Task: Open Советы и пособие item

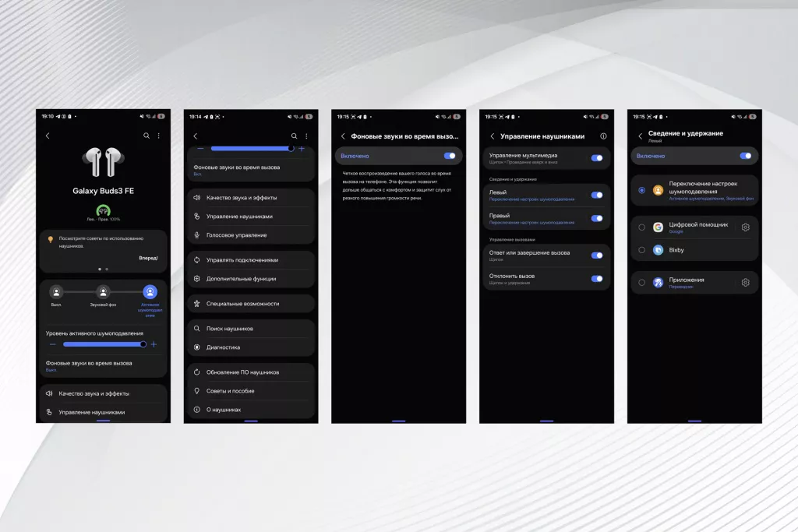Action: pos(251,390)
